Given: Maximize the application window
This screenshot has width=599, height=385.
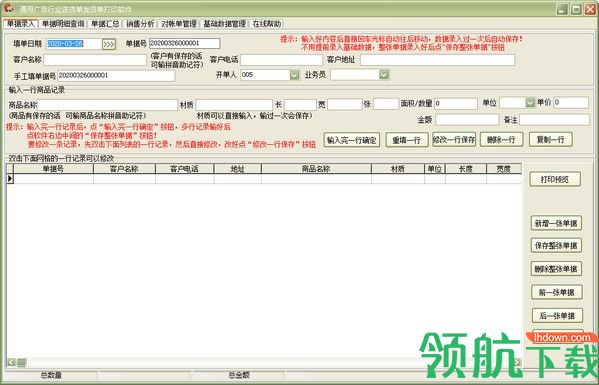Looking at the screenshot, I should [576, 10].
